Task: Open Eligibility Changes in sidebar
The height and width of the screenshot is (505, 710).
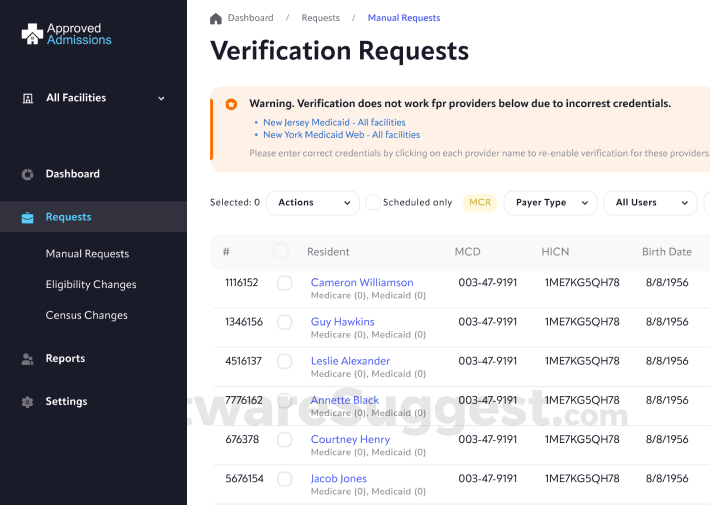Action: (91, 285)
